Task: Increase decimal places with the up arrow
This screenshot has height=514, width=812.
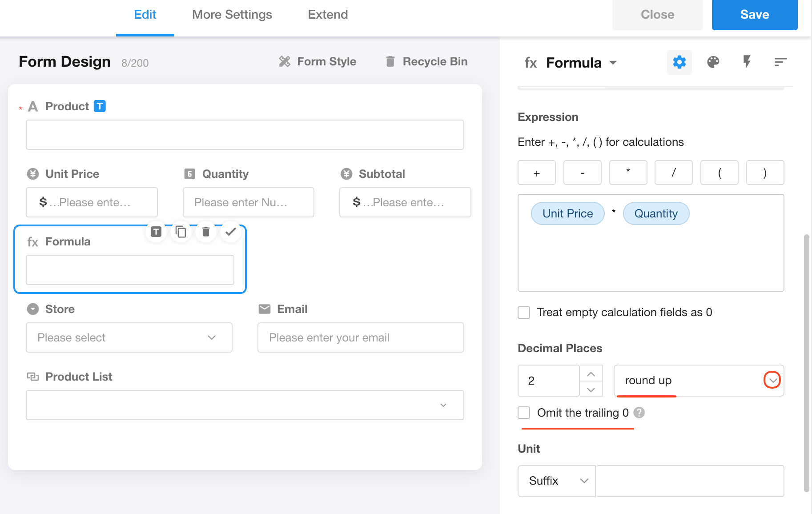Action: point(591,373)
